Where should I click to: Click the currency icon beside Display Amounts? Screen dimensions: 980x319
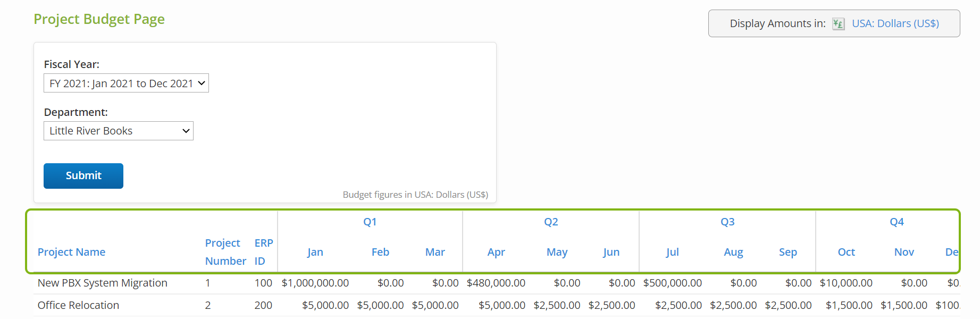pyautogui.click(x=838, y=24)
